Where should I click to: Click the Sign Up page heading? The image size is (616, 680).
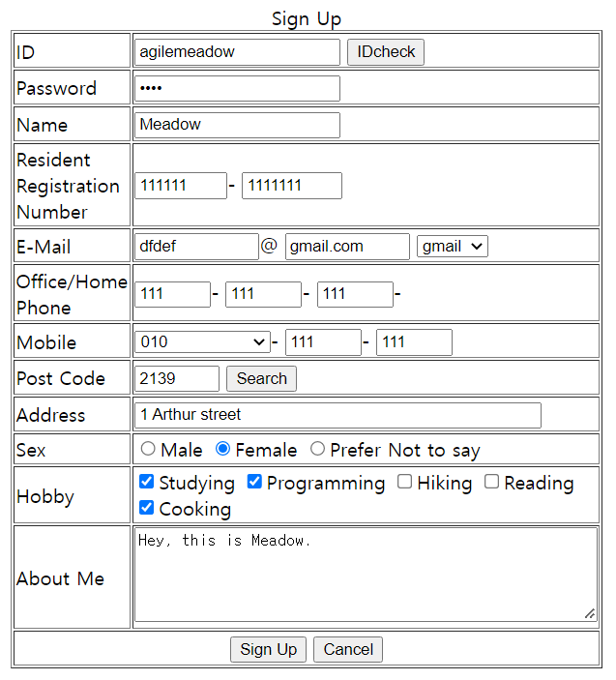(307, 19)
